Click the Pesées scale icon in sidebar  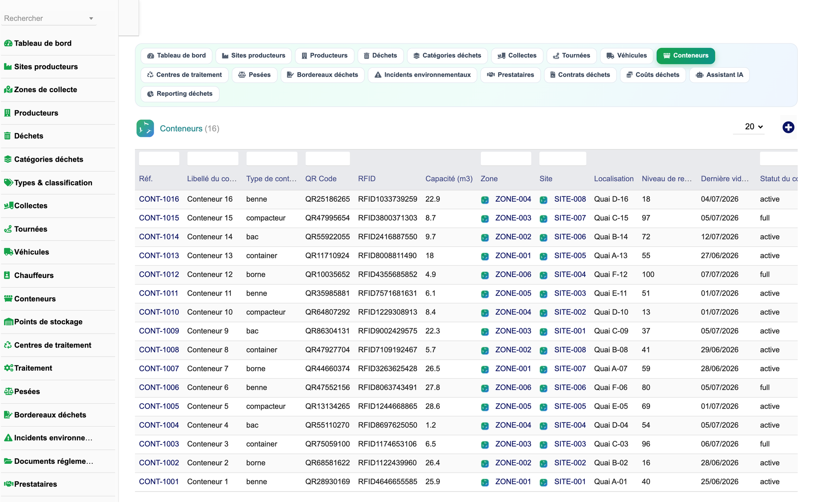[8, 391]
